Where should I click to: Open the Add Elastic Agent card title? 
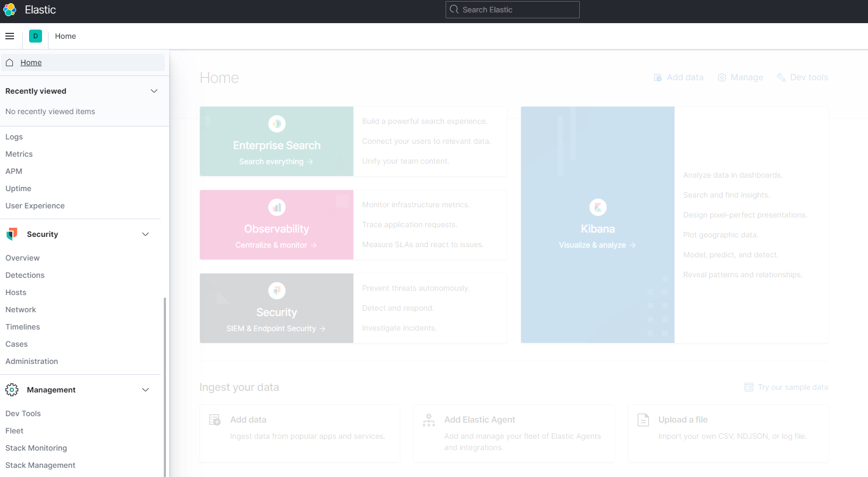click(x=480, y=420)
